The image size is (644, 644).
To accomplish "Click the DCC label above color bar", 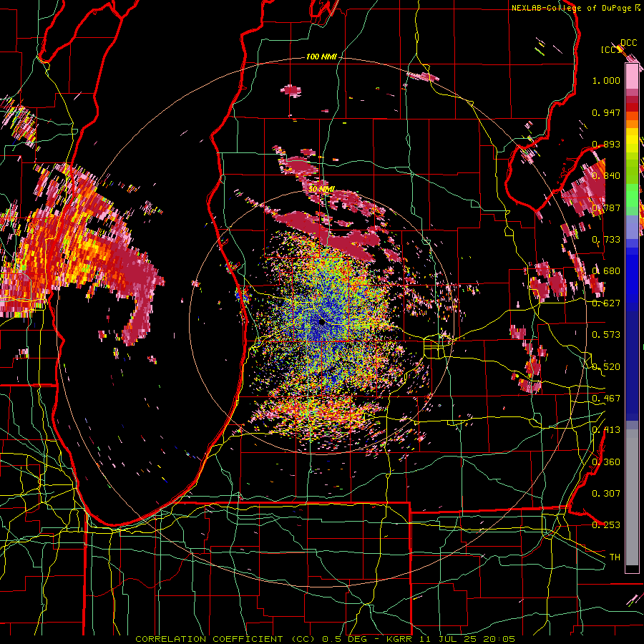I will coord(629,43).
